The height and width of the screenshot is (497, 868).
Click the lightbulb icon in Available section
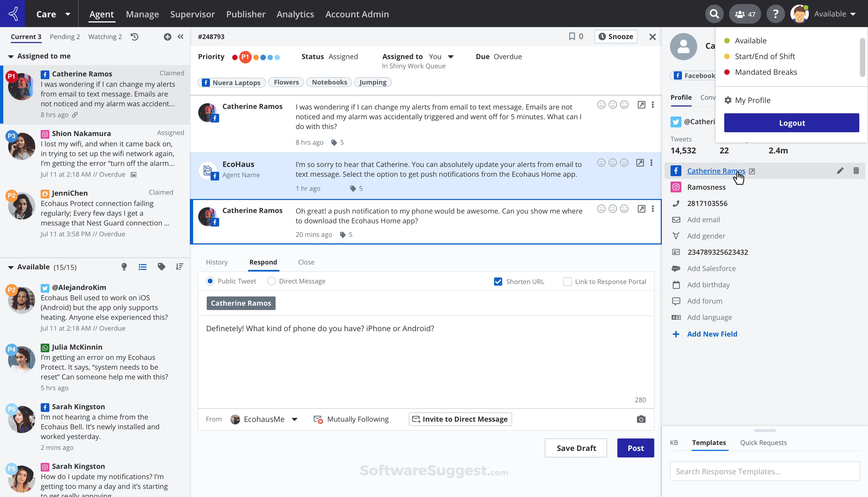[x=124, y=267]
